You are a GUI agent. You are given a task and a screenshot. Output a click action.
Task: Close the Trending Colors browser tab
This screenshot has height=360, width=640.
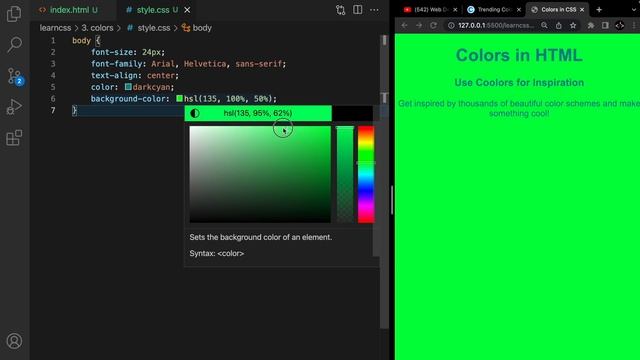point(519,9)
